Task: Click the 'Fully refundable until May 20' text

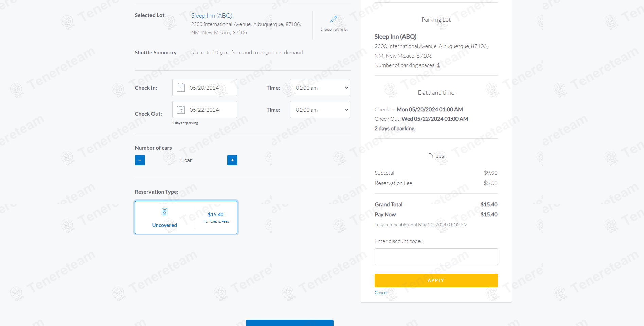Action: click(421, 225)
